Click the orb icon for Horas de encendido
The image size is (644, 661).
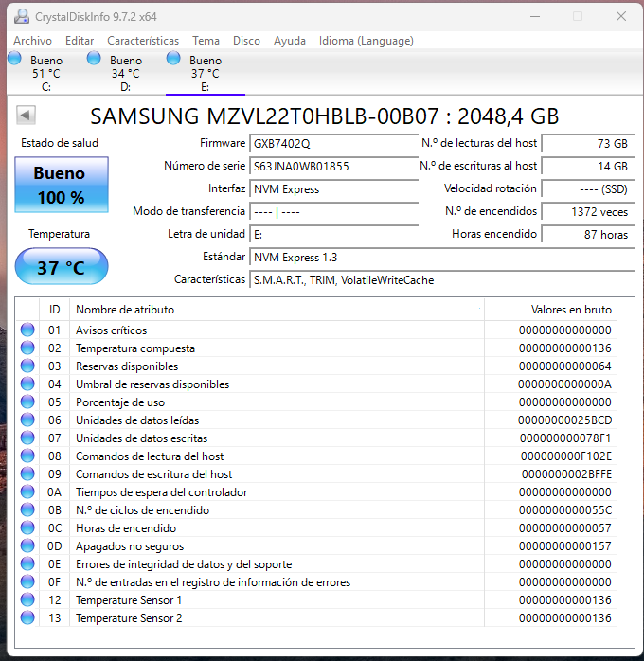[x=27, y=528]
